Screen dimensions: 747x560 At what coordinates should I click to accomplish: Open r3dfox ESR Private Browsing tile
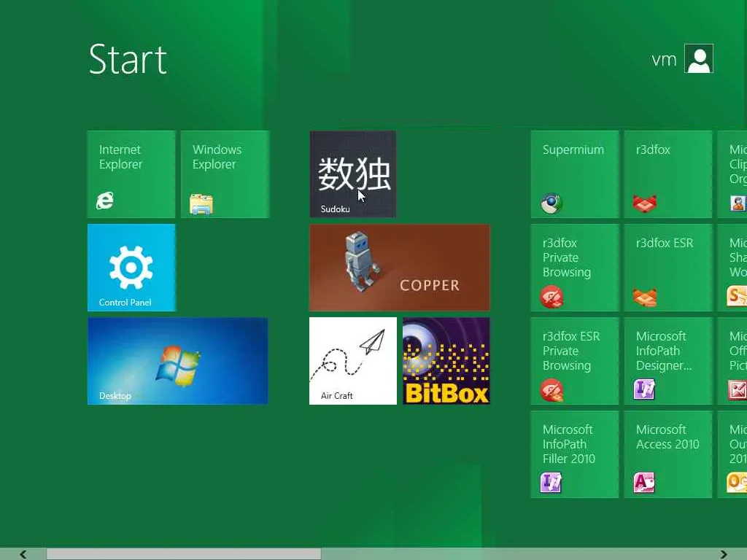click(x=575, y=361)
